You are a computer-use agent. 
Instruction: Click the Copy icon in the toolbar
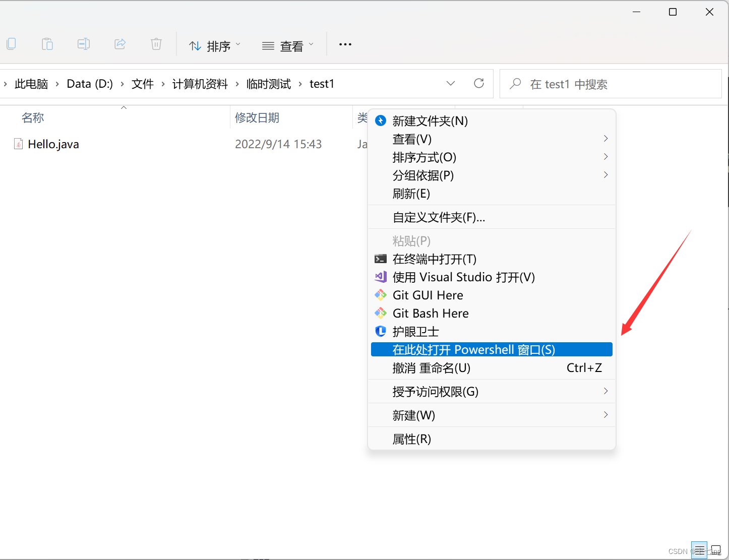coord(11,44)
